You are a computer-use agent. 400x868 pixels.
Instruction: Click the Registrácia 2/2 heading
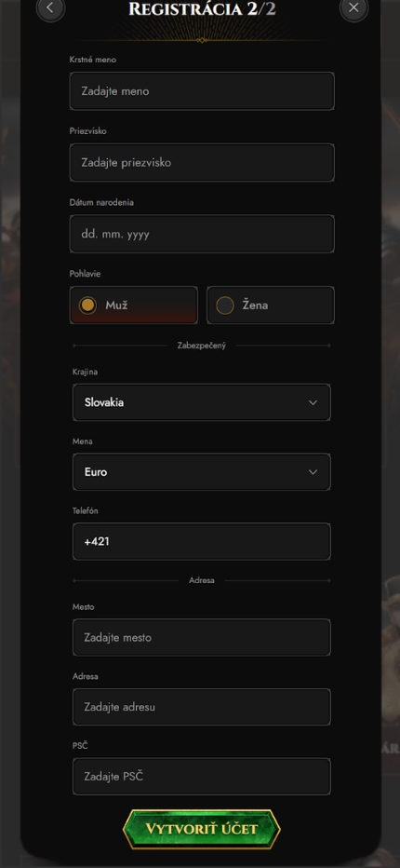click(x=202, y=9)
